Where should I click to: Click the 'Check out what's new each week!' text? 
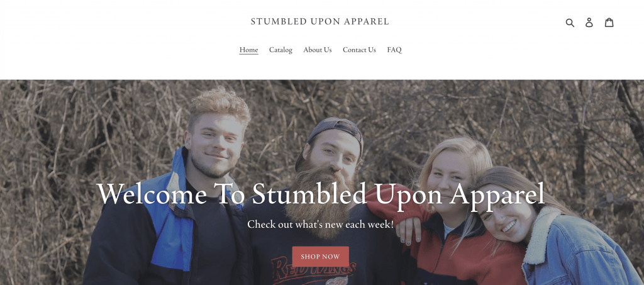pos(320,224)
